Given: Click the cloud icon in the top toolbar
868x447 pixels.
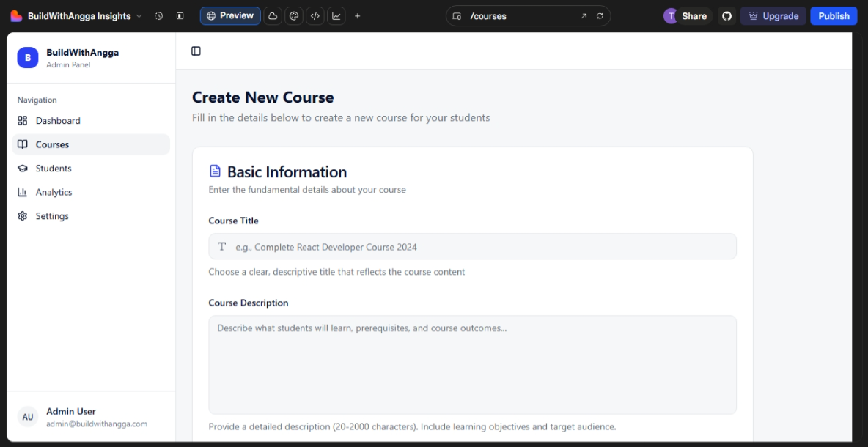Looking at the screenshot, I should [x=273, y=16].
